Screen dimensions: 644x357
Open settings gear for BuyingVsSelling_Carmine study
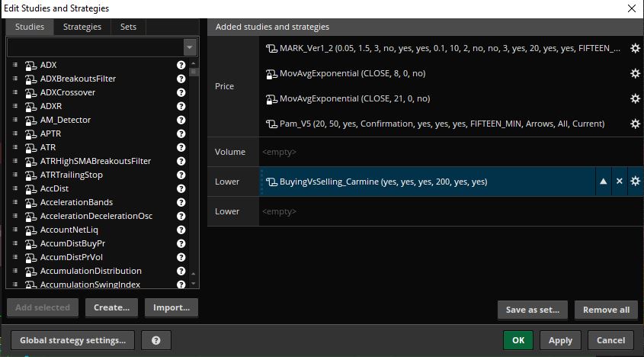pyautogui.click(x=636, y=182)
